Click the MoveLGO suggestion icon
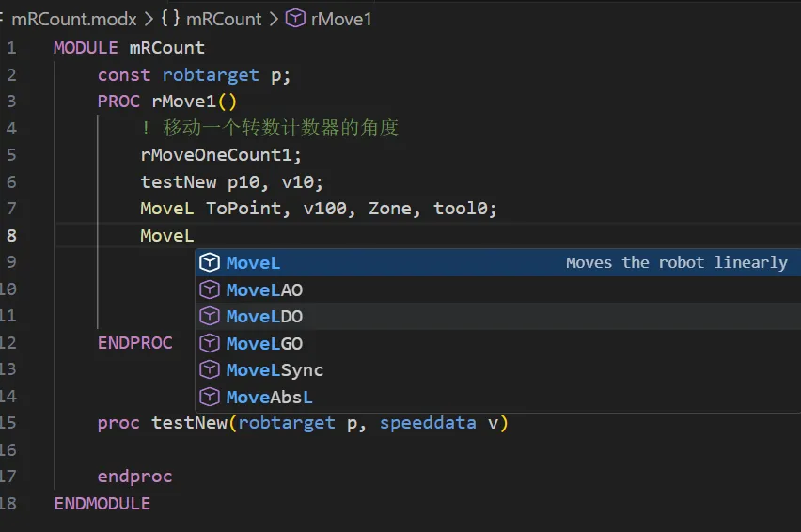This screenshot has height=532, width=801. tap(210, 343)
